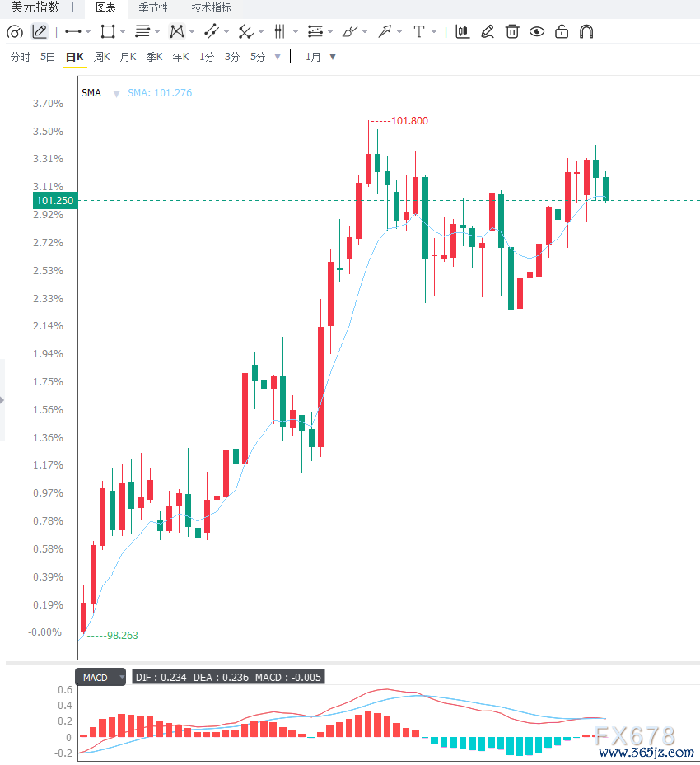
Task: Open dropdown next to brush tool
Action: [365, 32]
